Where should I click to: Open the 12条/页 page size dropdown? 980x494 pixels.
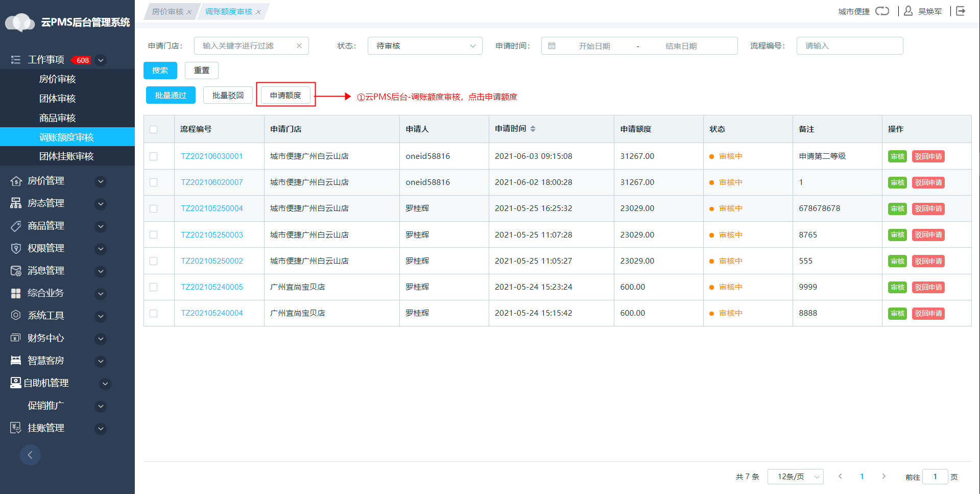(796, 477)
